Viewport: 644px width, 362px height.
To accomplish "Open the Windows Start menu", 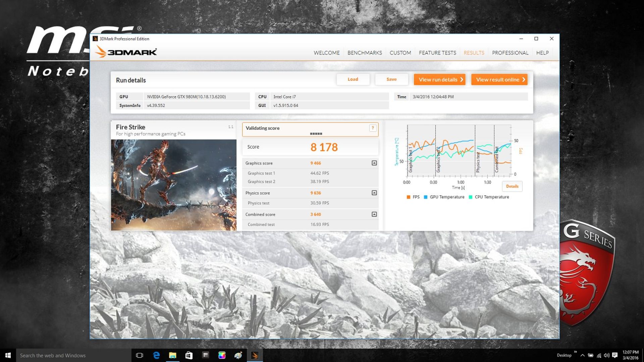I will [8, 355].
